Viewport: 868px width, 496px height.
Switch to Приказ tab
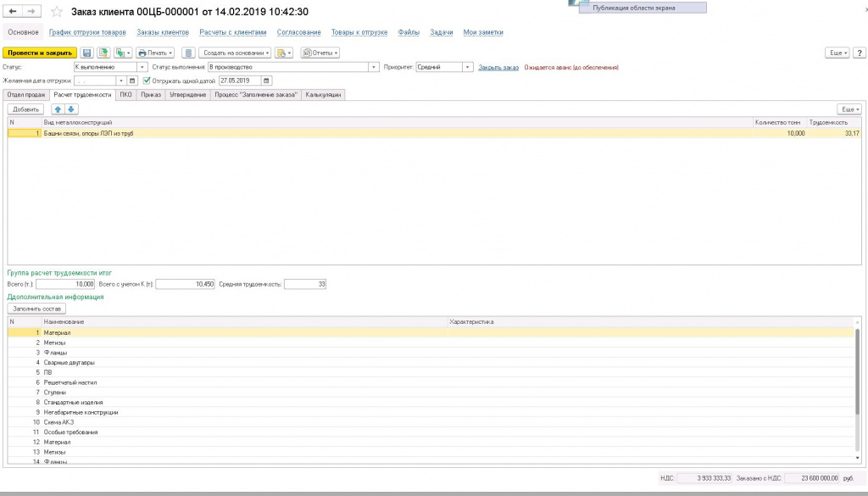tap(151, 95)
